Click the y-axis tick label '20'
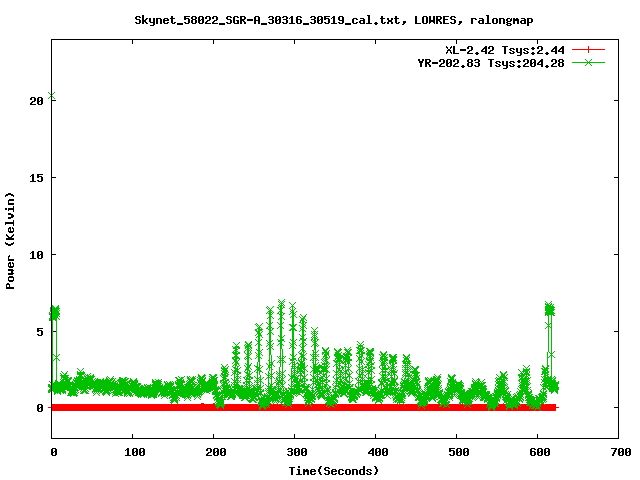 click(x=36, y=101)
